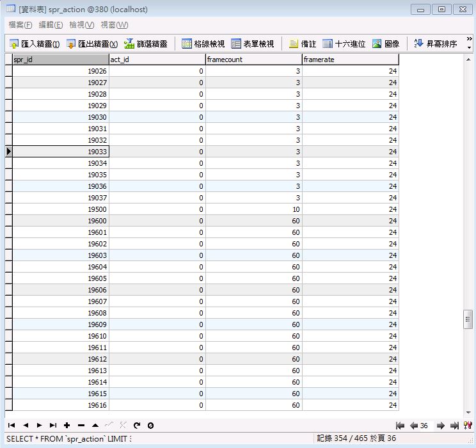The image size is (476, 448).
Task: Select the cell with spr_id 19026
Action: tap(61, 71)
